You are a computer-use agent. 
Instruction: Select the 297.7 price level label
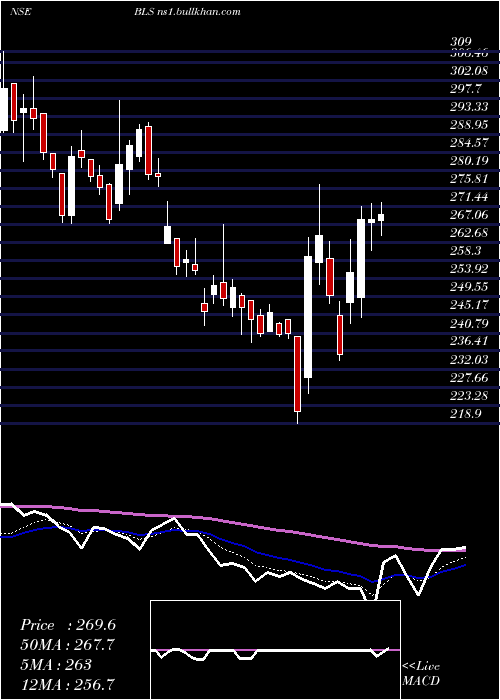click(x=466, y=89)
